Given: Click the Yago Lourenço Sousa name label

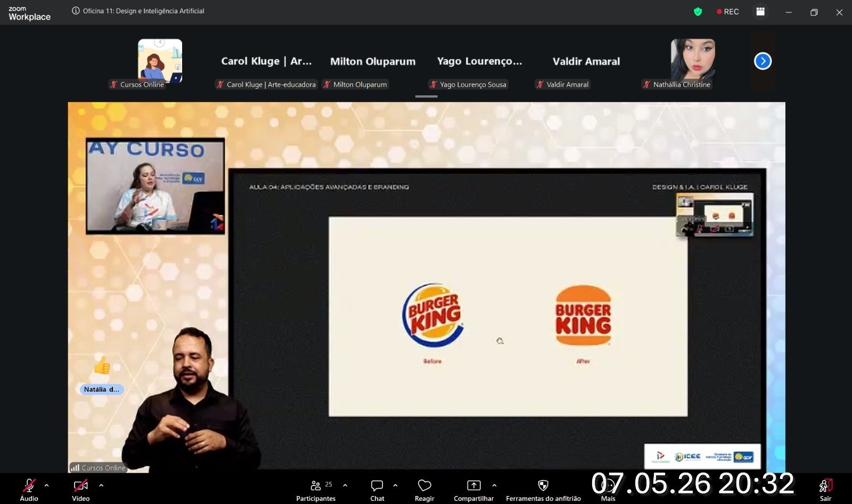Looking at the screenshot, I should [468, 85].
